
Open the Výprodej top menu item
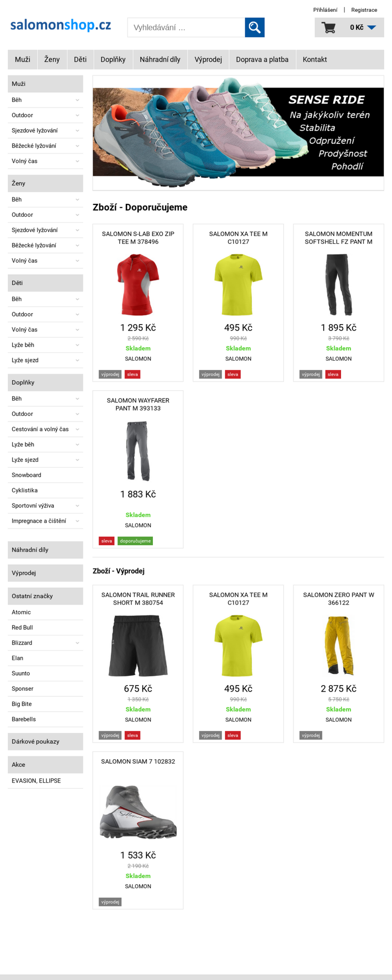tap(208, 60)
